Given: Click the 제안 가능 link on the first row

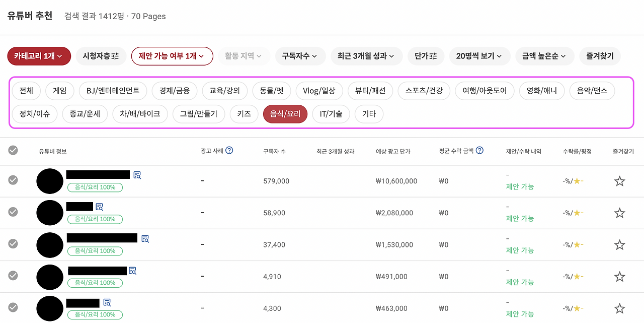Looking at the screenshot, I should pyautogui.click(x=520, y=186).
